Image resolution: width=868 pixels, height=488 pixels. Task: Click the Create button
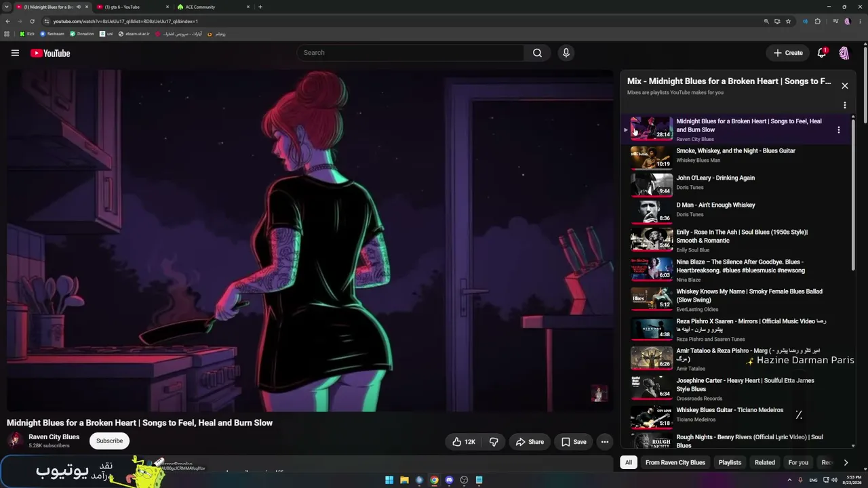[x=788, y=53]
